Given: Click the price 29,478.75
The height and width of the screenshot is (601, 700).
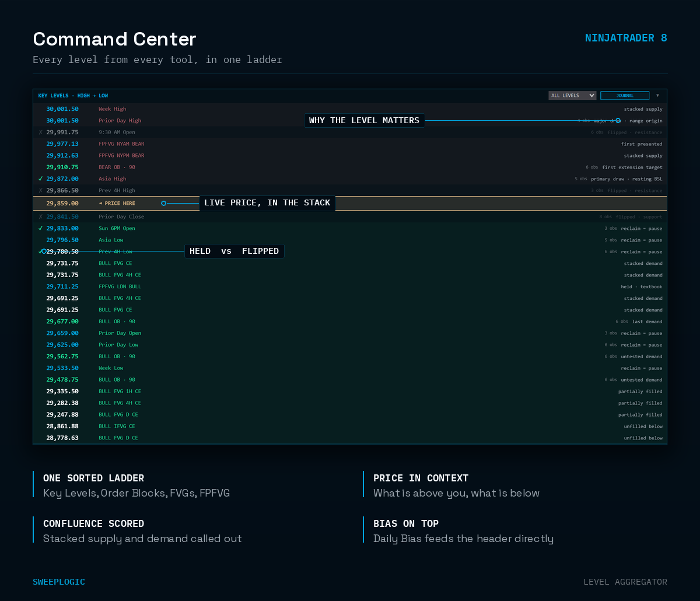Looking at the screenshot, I should pyautogui.click(x=62, y=380).
